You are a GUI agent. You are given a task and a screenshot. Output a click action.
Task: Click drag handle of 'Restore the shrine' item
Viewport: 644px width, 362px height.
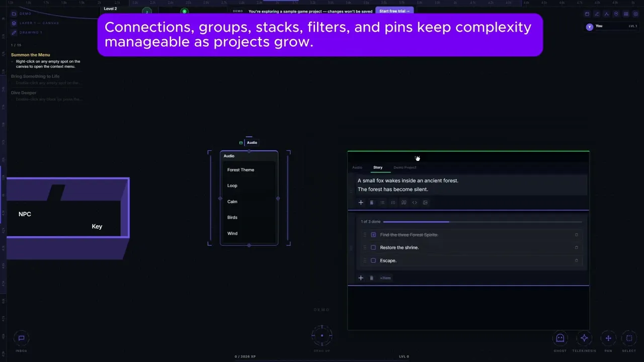tap(365, 247)
